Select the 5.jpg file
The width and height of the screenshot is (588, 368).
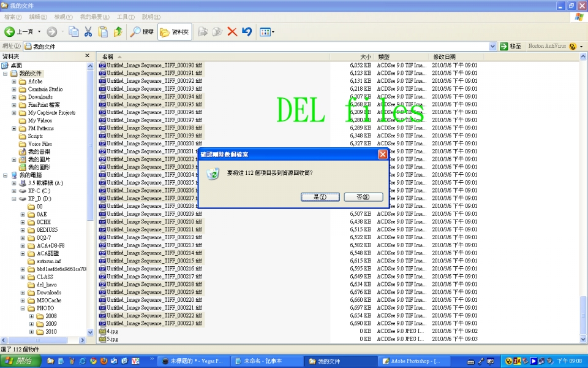tap(112, 339)
